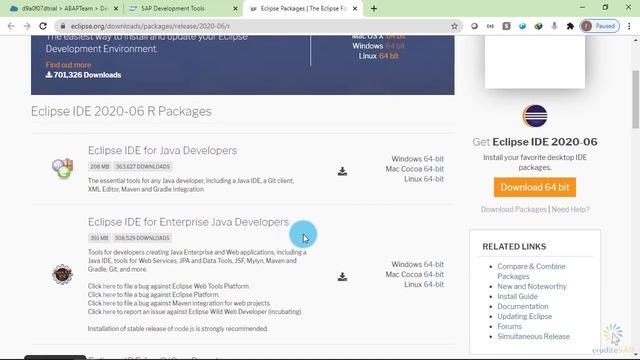Open the Updating Eclipse link
The image size is (640, 360).
[524, 316]
